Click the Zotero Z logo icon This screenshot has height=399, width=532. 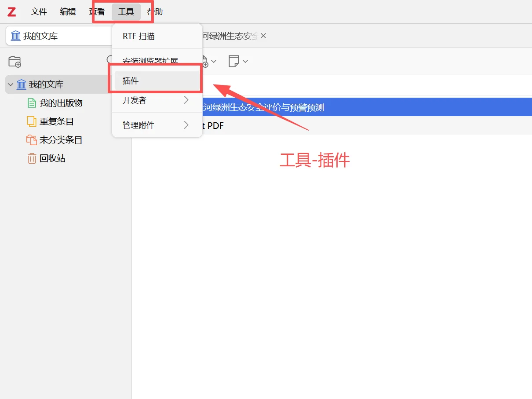pyautogui.click(x=11, y=11)
